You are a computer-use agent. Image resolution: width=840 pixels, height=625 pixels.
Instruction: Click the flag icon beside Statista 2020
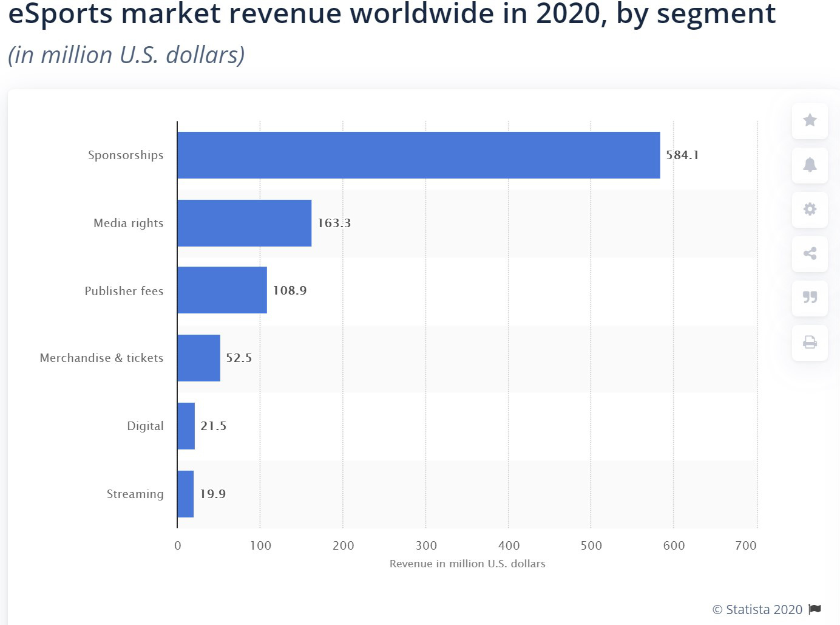click(x=815, y=609)
